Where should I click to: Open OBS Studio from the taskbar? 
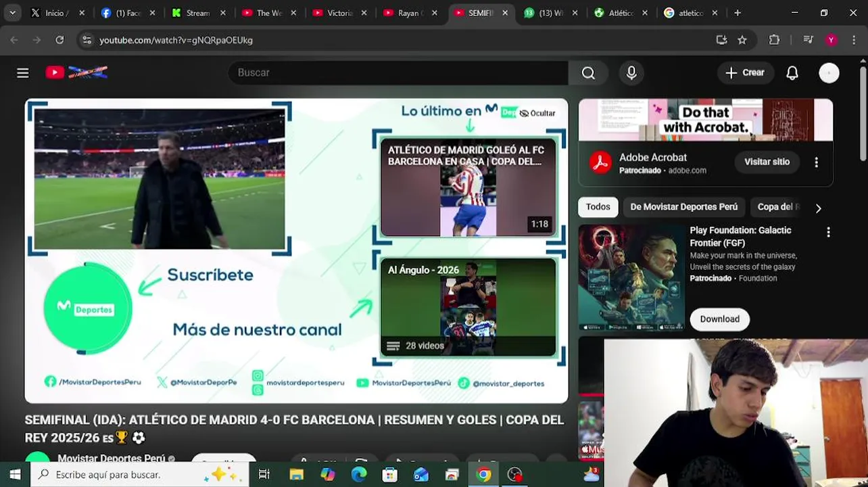[515, 474]
